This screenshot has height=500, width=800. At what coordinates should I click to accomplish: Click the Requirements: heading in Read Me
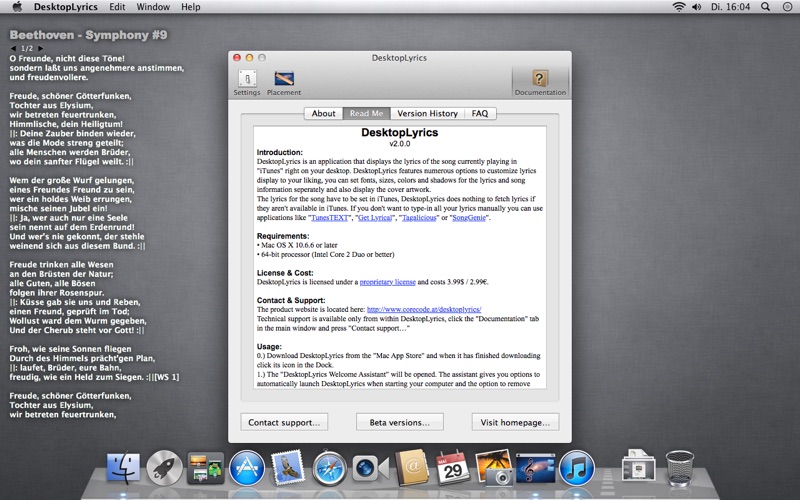pyautogui.click(x=283, y=236)
